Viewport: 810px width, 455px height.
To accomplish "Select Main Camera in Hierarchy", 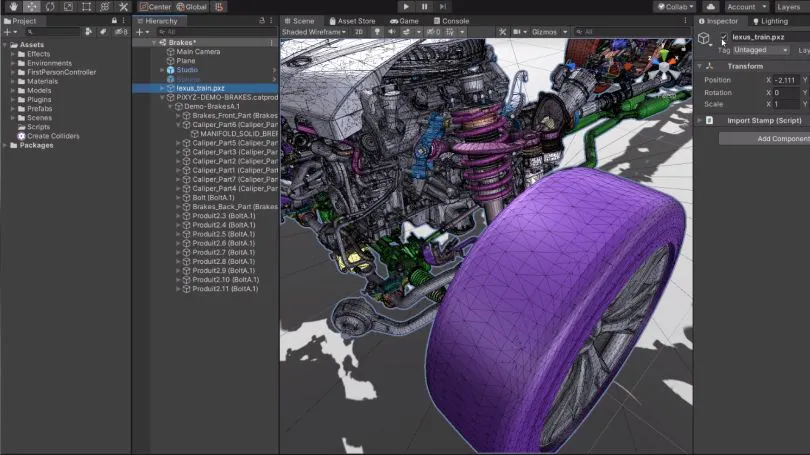I will (198, 52).
